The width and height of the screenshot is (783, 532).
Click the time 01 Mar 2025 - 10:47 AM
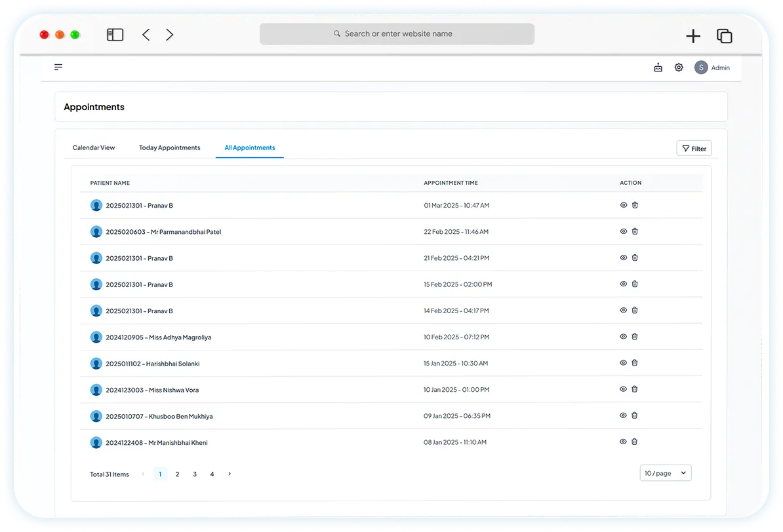point(456,206)
